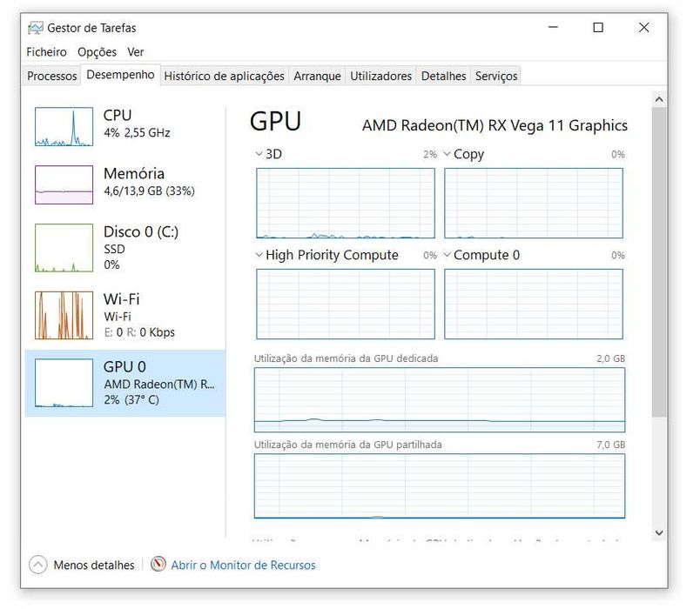Click the '4% 2,55 GHz' CPU value
This screenshot has width=700, height=609.
pos(137,132)
